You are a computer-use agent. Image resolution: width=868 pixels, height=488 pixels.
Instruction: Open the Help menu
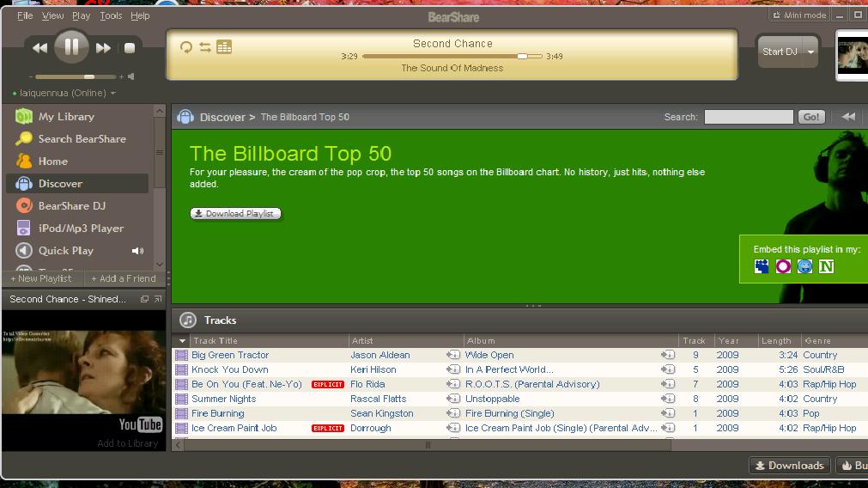[x=140, y=15]
